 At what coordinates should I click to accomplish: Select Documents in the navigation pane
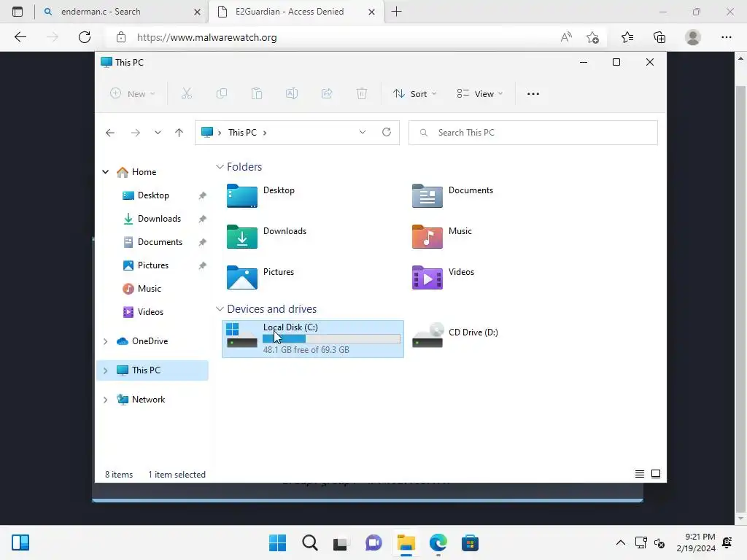160,242
